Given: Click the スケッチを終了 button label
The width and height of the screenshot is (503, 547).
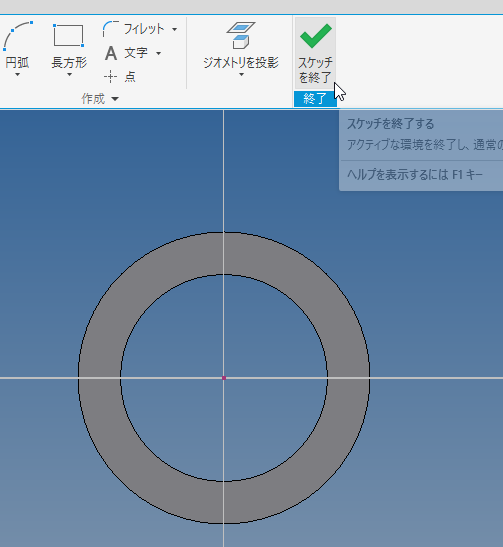Looking at the screenshot, I should click(315, 70).
